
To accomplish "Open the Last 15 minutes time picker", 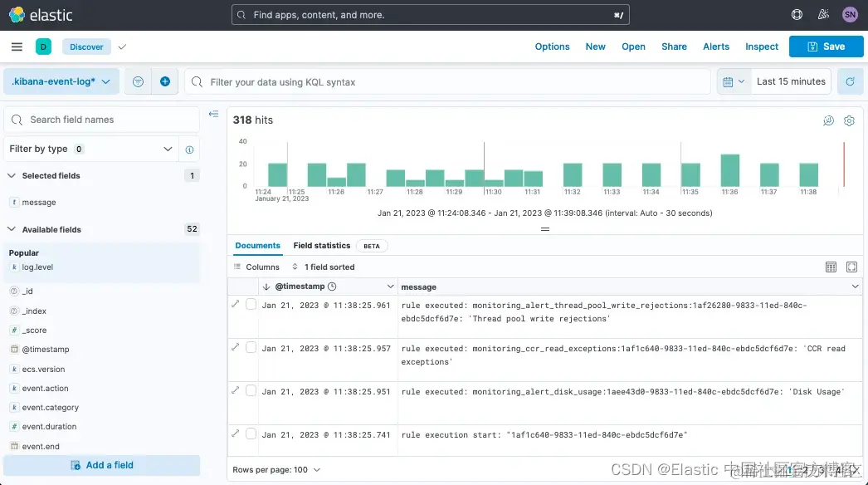I will pos(791,82).
